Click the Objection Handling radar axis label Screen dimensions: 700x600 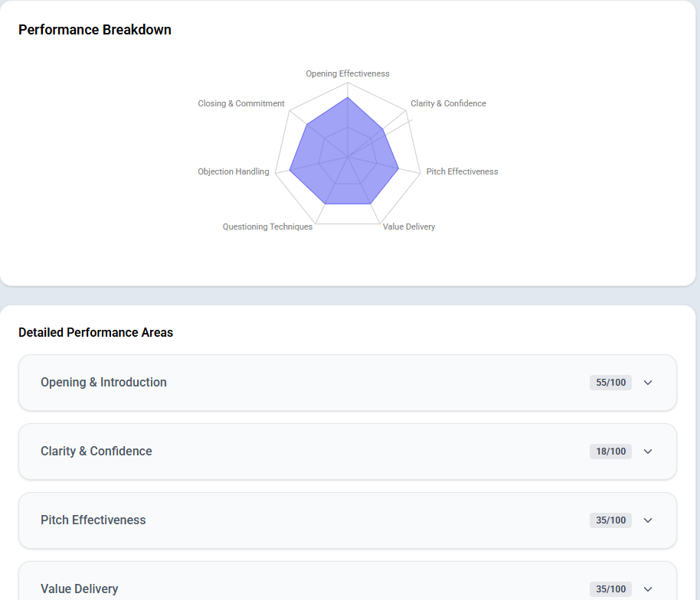234,171
